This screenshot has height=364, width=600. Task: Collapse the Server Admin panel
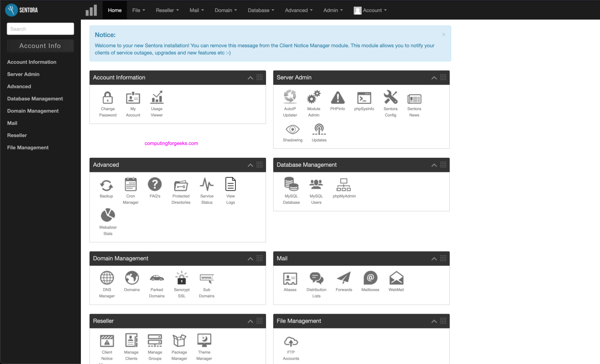(x=434, y=78)
